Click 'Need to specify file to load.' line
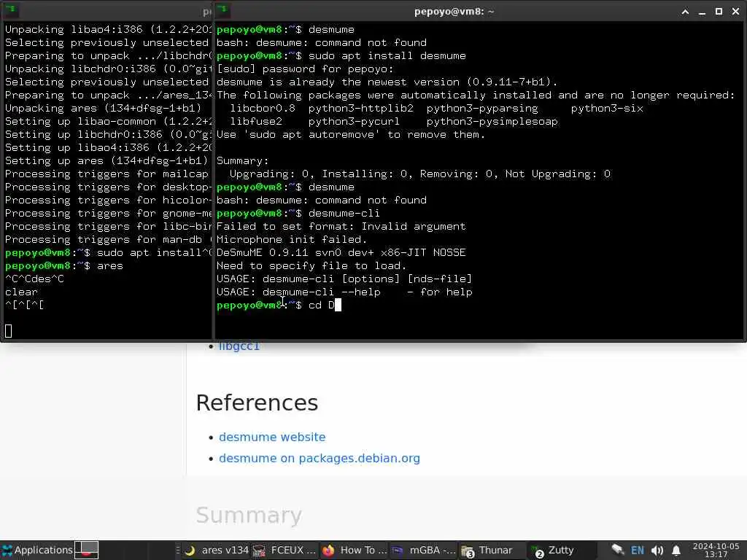The width and height of the screenshot is (747, 560). [311, 265]
